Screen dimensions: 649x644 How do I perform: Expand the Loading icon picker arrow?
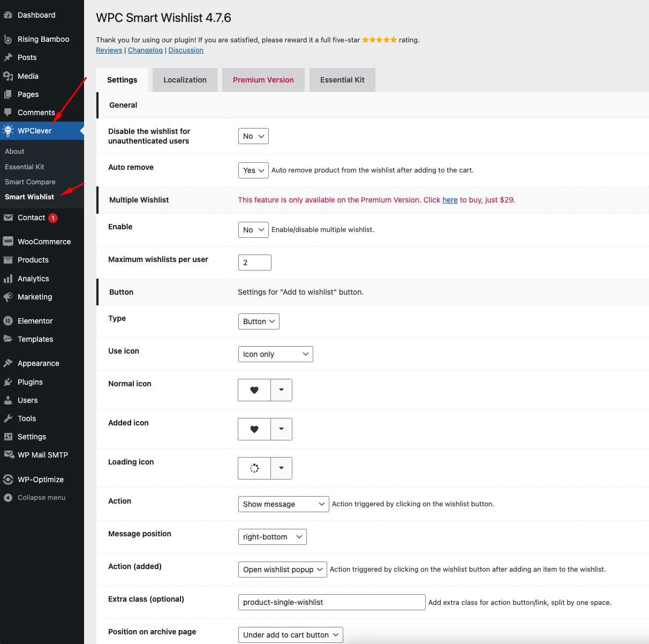coord(282,468)
